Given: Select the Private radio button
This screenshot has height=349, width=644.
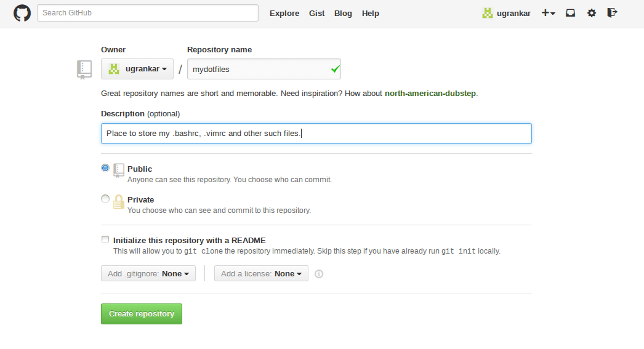Looking at the screenshot, I should pos(105,199).
